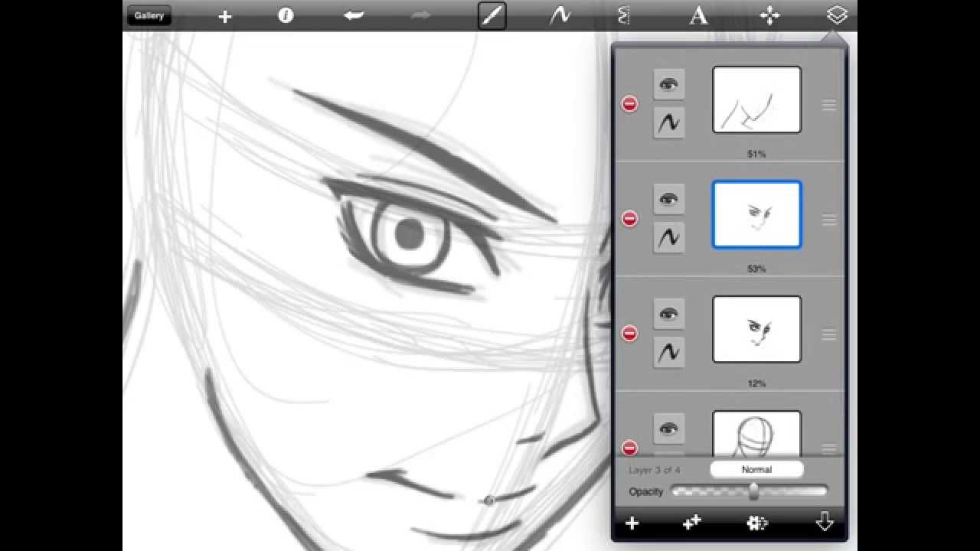Screen dimensions: 980x551
Task: Select the head-sketch layer thumbnail
Action: 757,434
